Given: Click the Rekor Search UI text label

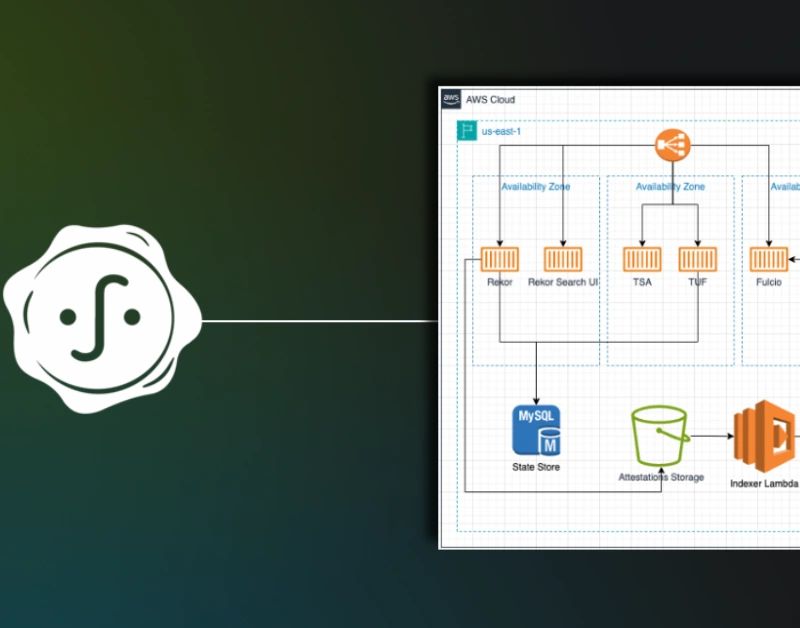Looking at the screenshot, I should (x=563, y=282).
